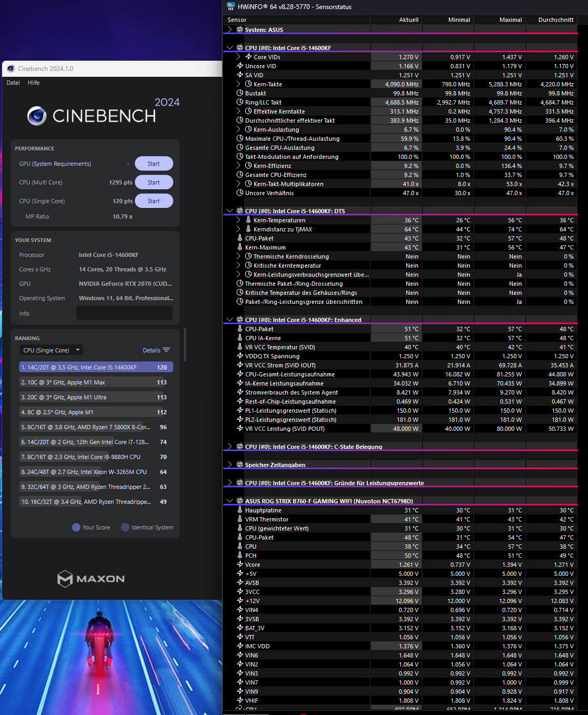Click the Maxon logo
Image resolution: width=588 pixels, height=715 pixels.
pyautogui.click(x=91, y=579)
